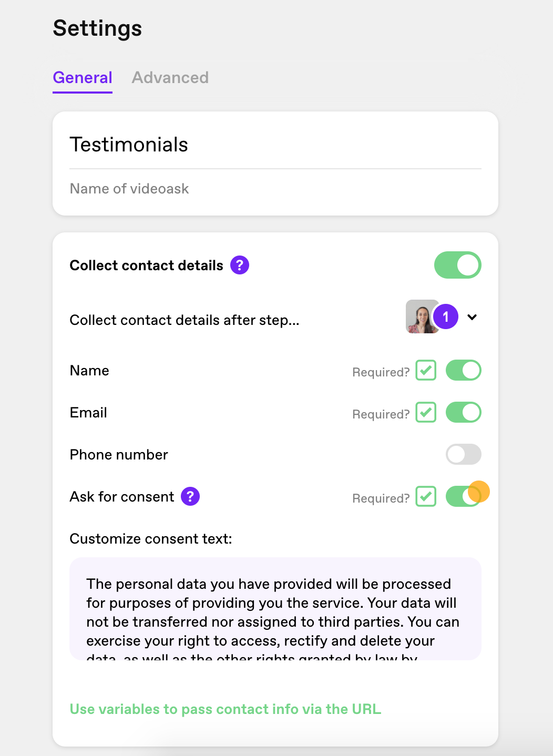Open help for Collect contact details
This screenshot has height=756, width=553.
click(x=240, y=265)
